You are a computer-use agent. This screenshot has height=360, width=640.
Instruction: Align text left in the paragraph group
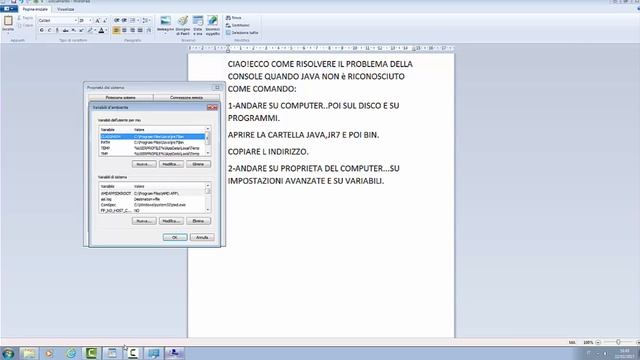click(116, 30)
